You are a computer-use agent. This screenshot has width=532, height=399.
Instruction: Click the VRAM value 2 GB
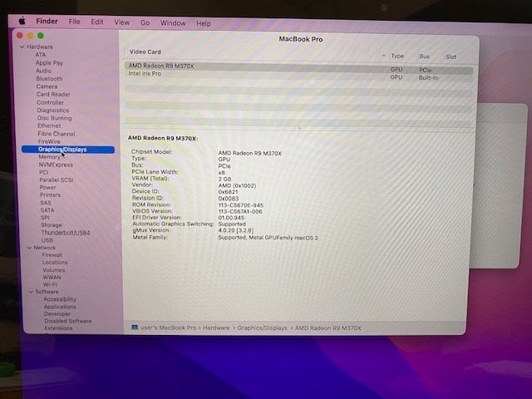coord(224,180)
